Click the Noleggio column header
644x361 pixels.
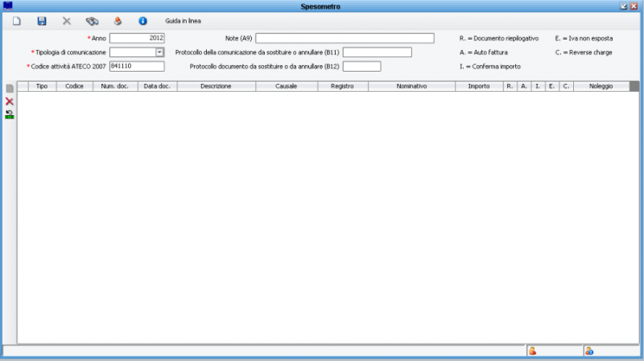click(601, 86)
